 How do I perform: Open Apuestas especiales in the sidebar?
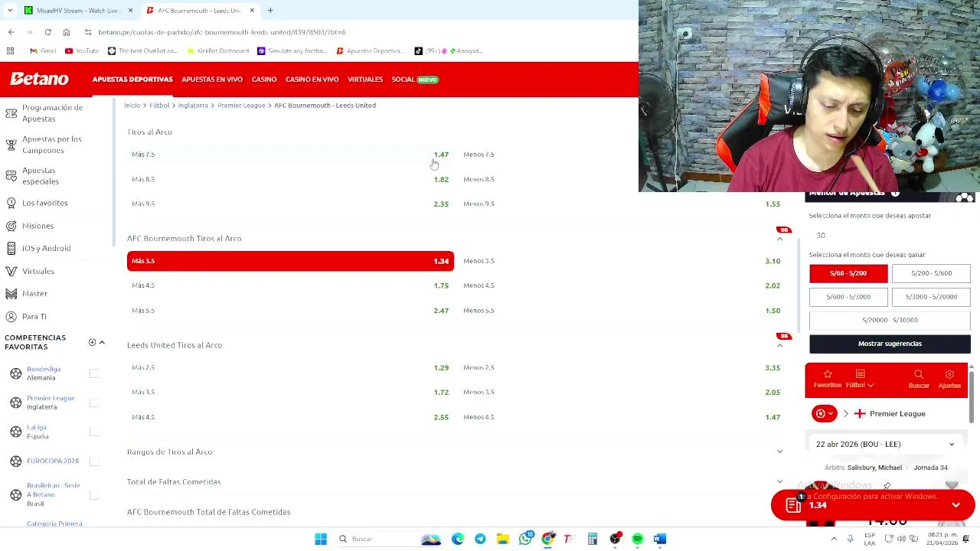[x=40, y=176]
